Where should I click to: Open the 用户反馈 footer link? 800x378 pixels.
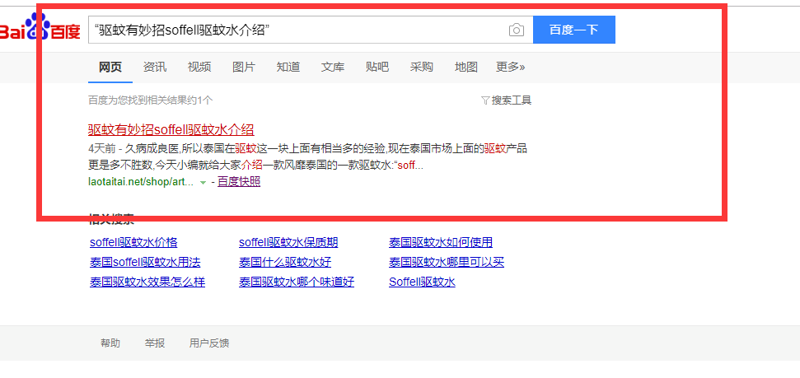coord(209,343)
